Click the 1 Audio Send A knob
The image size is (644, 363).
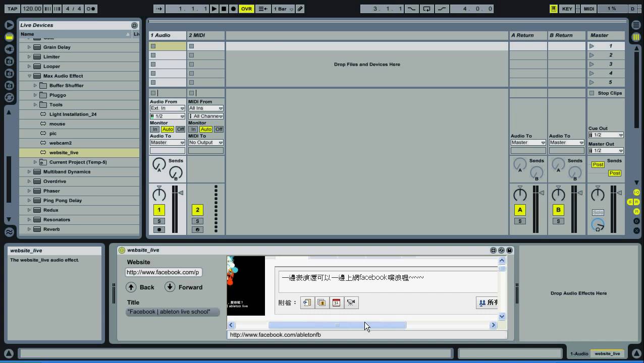point(159,164)
